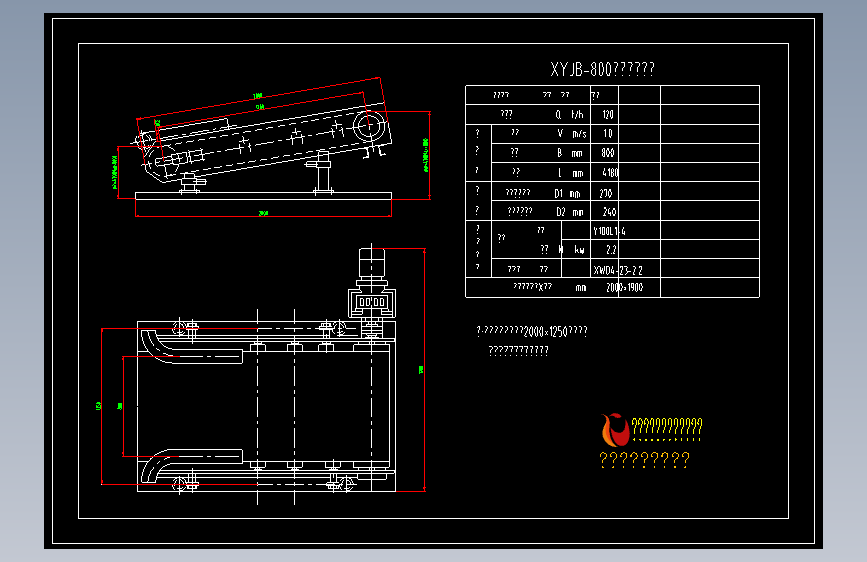Select the 270 value in the D1 mm row
The image size is (867, 562).
point(605,194)
